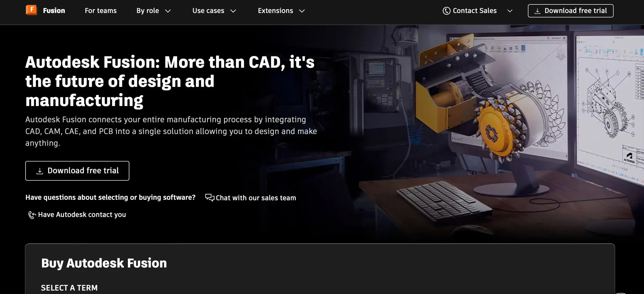Screen dimensions: 644x294
Task: Click the hero Download free trial button
Action: click(77, 171)
